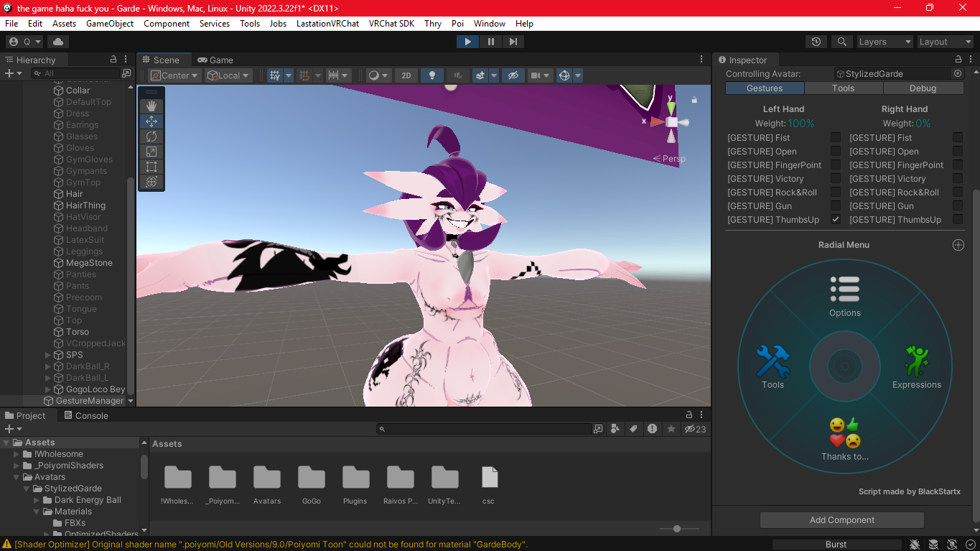Click the plus icon beside Radial Menu
980x551 pixels.
[958, 245]
